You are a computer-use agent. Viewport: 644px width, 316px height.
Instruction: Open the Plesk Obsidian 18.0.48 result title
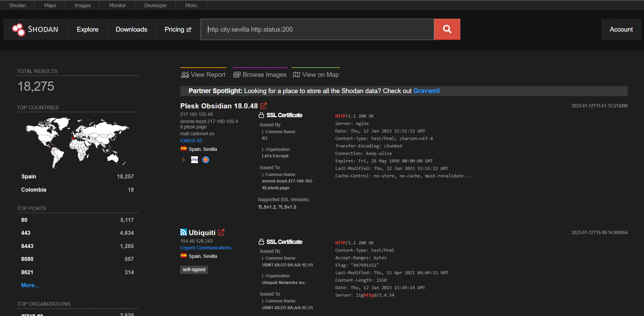(x=219, y=106)
